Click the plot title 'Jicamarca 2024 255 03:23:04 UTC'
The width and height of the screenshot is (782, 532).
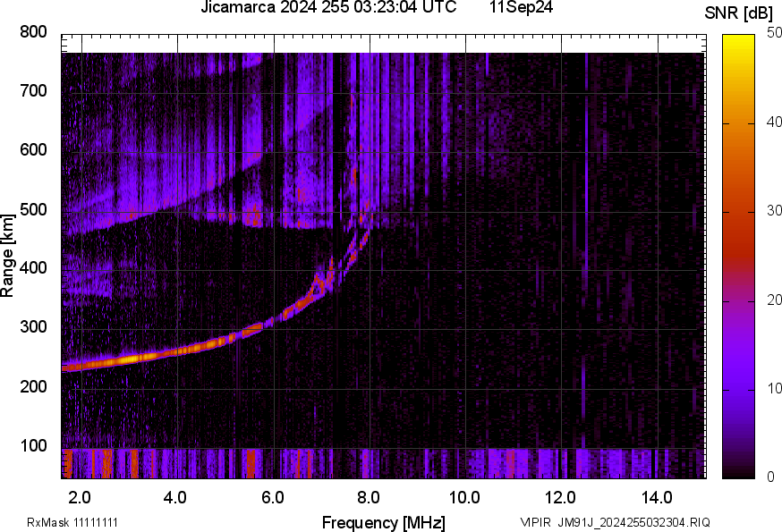(x=328, y=7)
